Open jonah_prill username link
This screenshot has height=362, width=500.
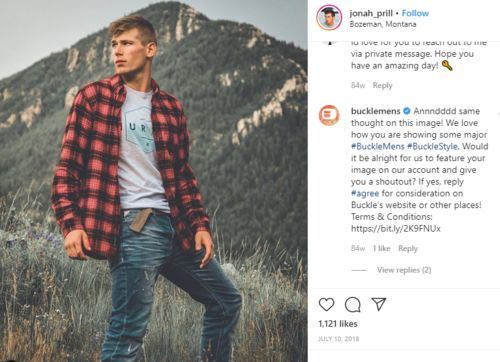point(371,14)
